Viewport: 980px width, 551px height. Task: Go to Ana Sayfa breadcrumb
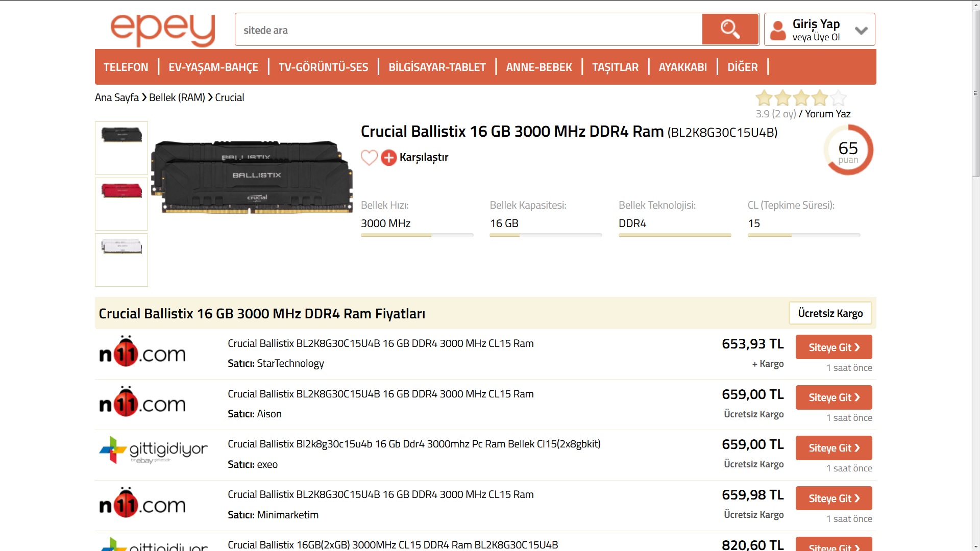point(117,97)
